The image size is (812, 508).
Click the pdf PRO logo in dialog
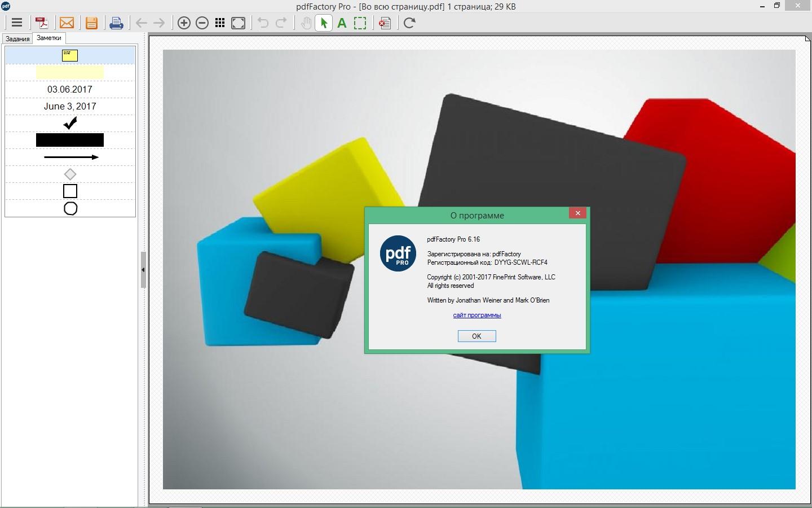398,253
